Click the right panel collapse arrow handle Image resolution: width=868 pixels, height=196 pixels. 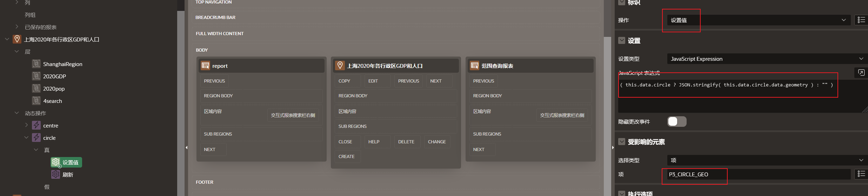pos(613,148)
